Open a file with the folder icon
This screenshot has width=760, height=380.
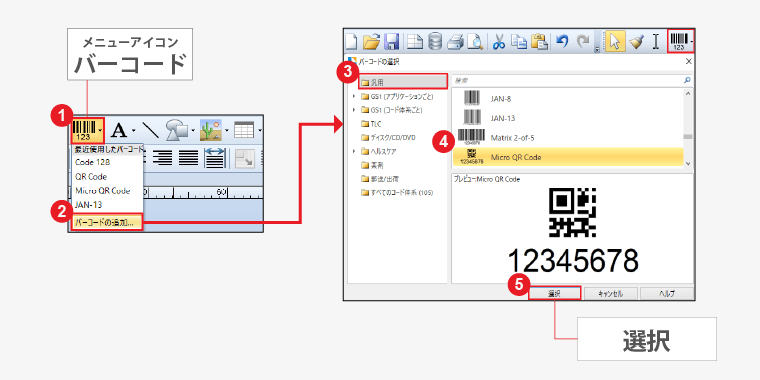[x=371, y=42]
